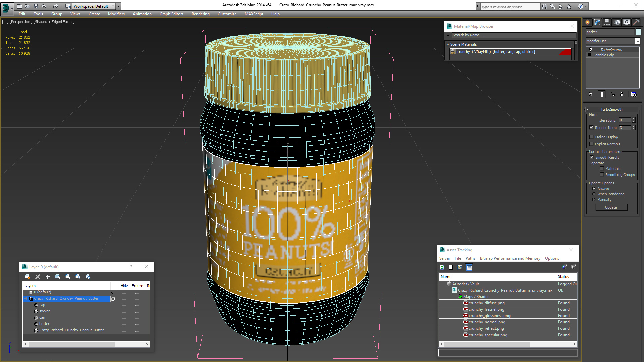The width and height of the screenshot is (644, 362).
Task: Enable Separate by Smoothing Groups checkbox
Action: 602,174
